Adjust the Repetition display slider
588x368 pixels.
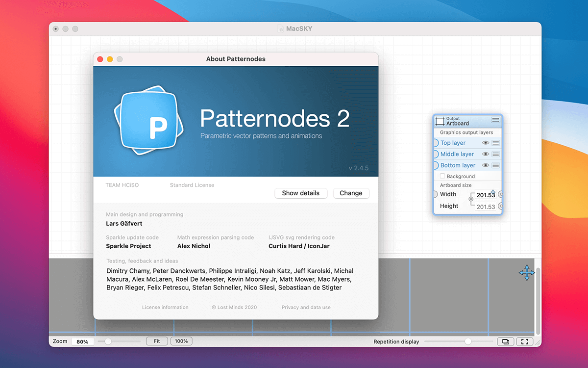pos(459,341)
